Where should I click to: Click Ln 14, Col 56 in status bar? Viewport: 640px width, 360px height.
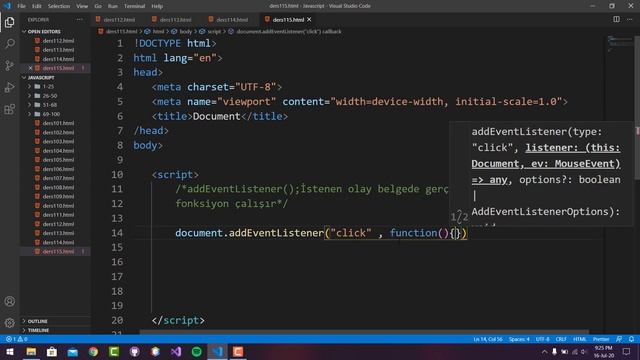tap(488, 339)
